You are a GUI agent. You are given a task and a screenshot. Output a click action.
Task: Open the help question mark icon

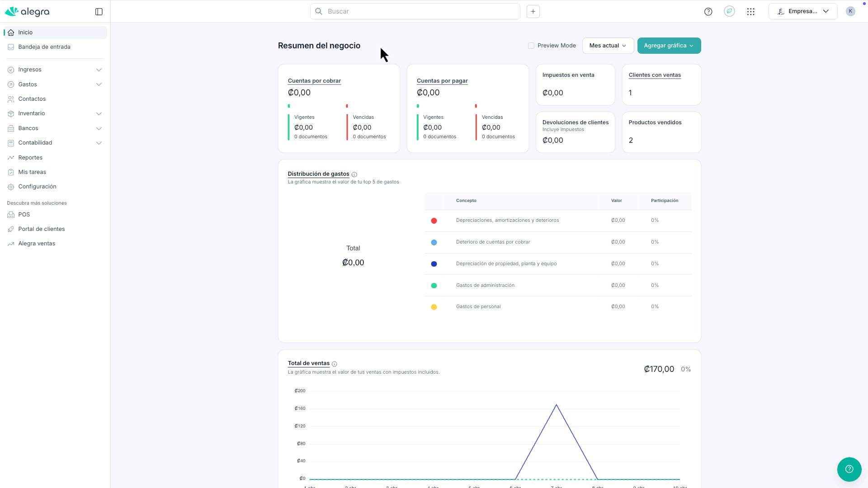point(708,12)
